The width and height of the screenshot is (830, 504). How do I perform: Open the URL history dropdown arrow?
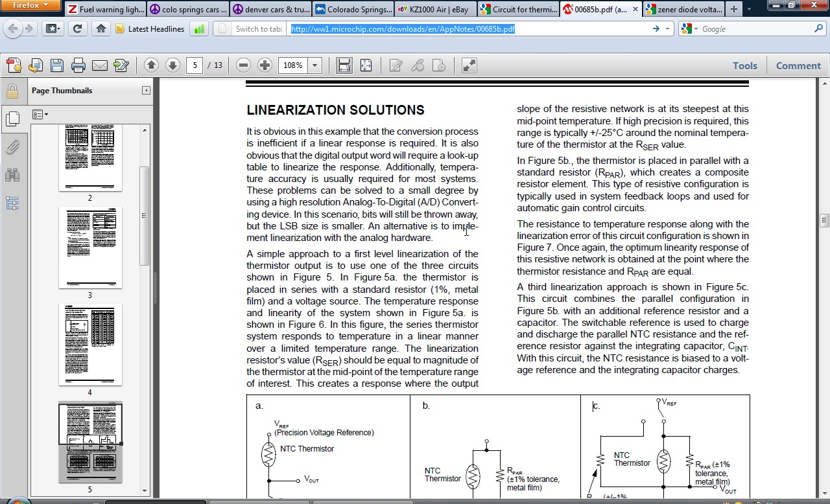pos(668,29)
